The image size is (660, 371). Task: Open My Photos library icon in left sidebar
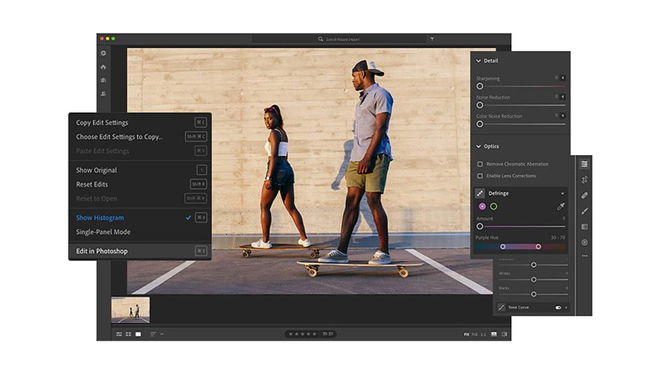[104, 80]
